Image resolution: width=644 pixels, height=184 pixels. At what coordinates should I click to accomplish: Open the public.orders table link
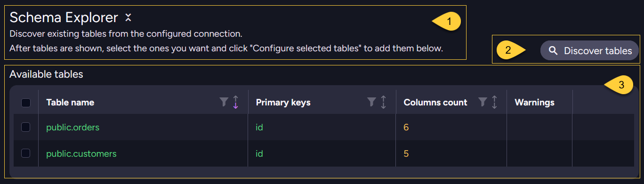72,127
